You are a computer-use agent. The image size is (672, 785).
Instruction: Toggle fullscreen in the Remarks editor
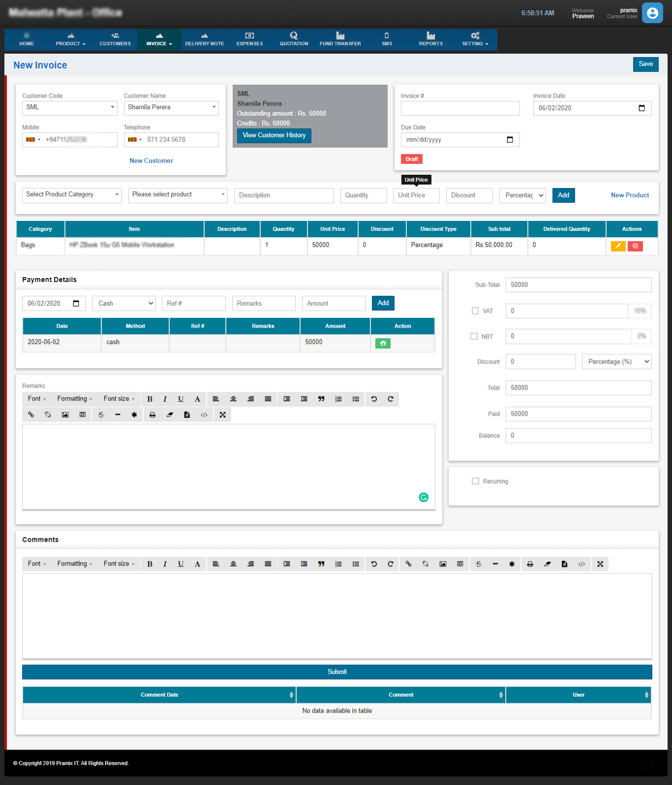pos(222,415)
